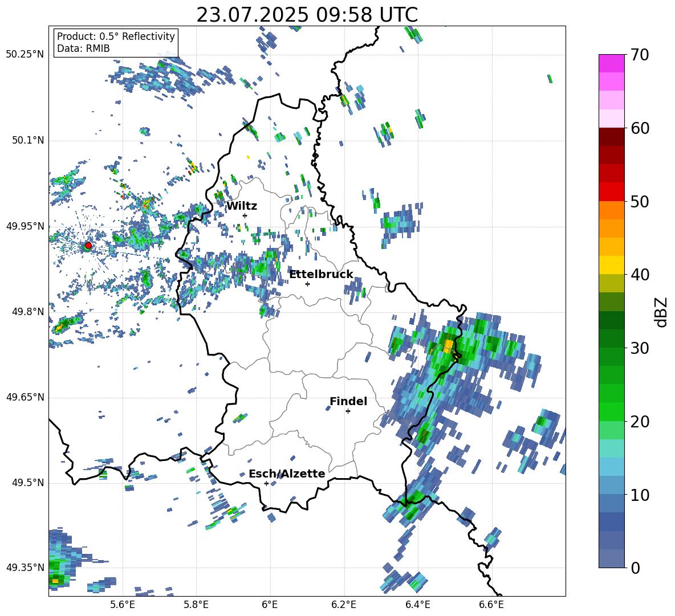Image resolution: width=675 pixels, height=616 pixels.
Task: Click the Ettelbruck station cross marker
Action: click(x=307, y=284)
